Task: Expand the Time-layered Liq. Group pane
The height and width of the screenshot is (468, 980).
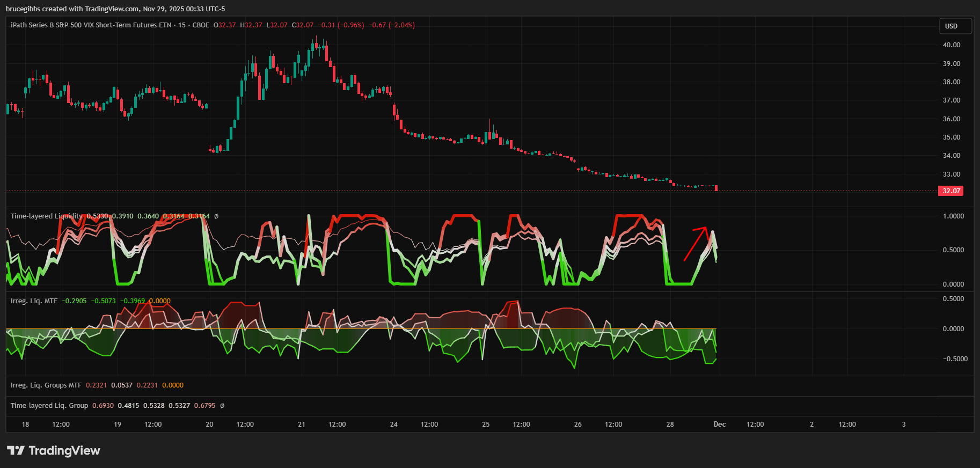Action: (x=49, y=406)
